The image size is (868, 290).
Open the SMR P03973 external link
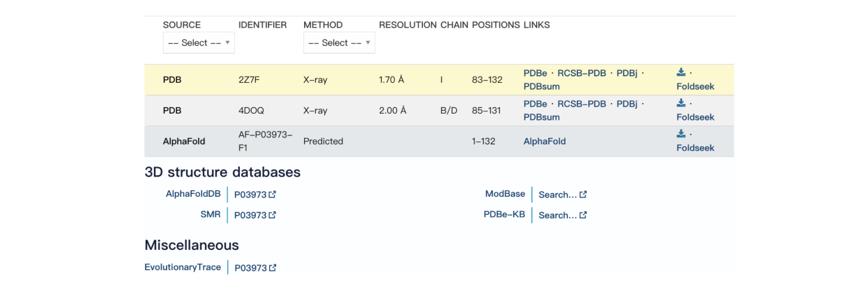pyautogui.click(x=255, y=215)
